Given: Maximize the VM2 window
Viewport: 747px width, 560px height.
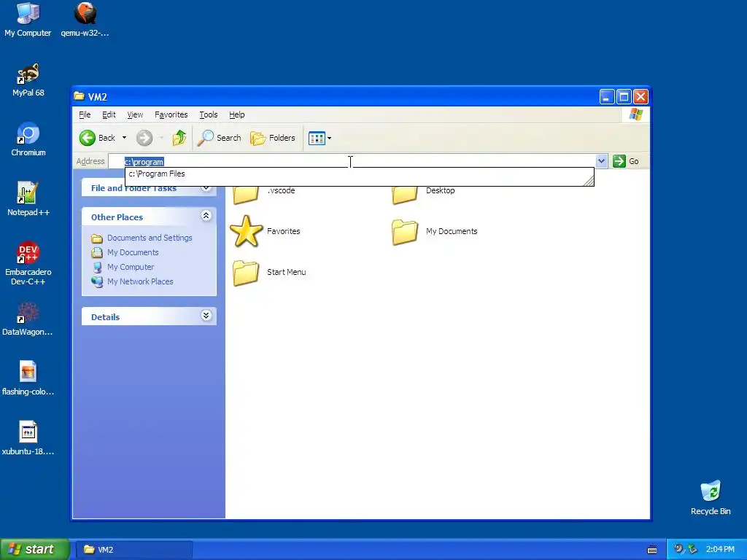Looking at the screenshot, I should click(623, 97).
